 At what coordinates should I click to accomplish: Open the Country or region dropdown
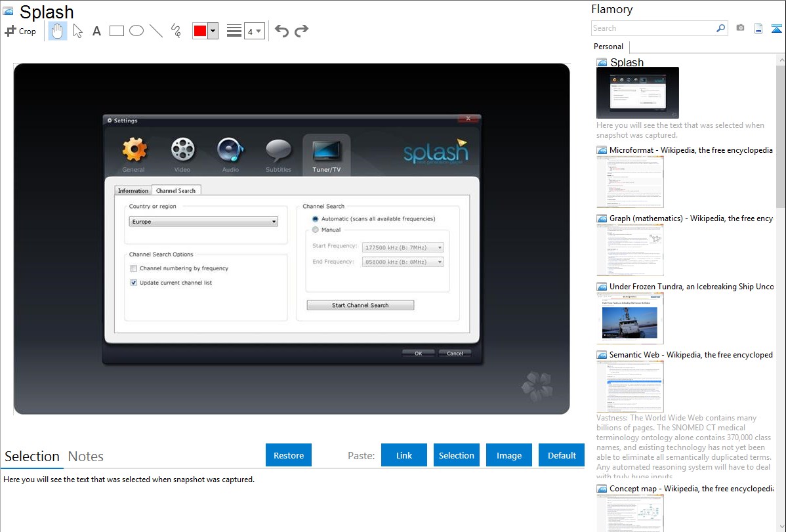203,222
